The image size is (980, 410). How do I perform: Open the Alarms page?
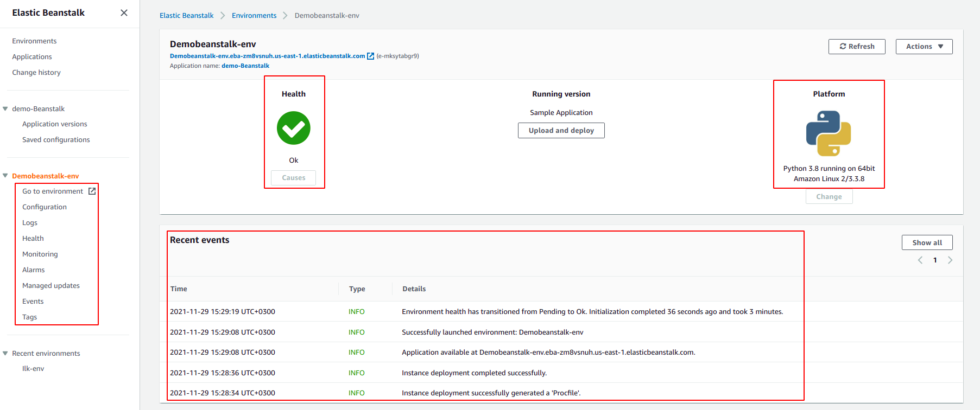click(x=34, y=270)
